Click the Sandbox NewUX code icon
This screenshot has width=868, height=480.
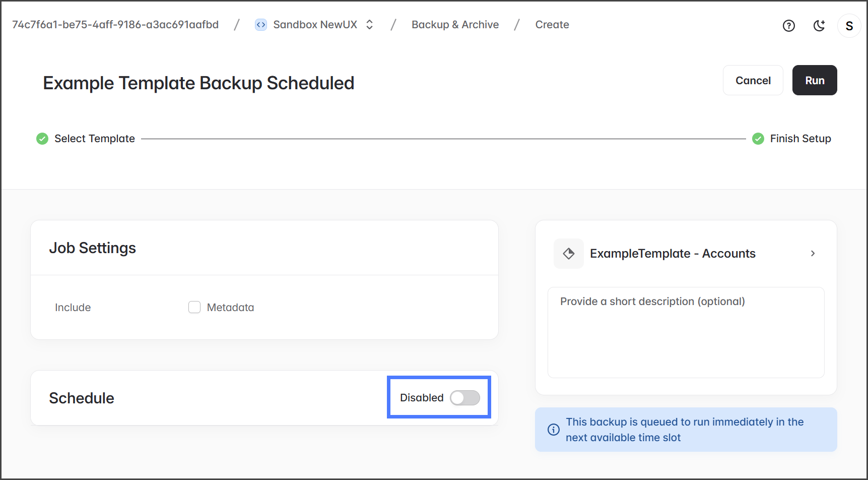(x=260, y=25)
